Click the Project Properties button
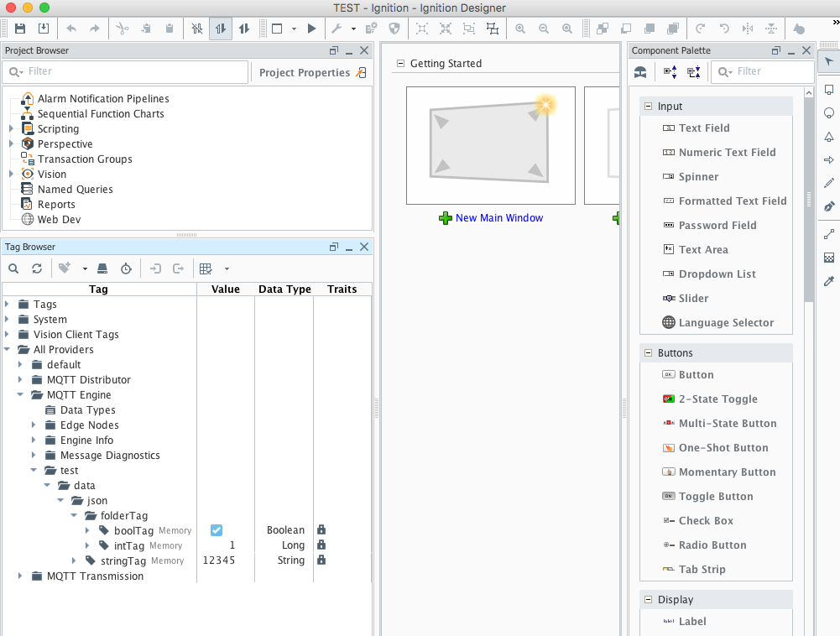Image resolution: width=840 pixels, height=636 pixels. pos(312,72)
